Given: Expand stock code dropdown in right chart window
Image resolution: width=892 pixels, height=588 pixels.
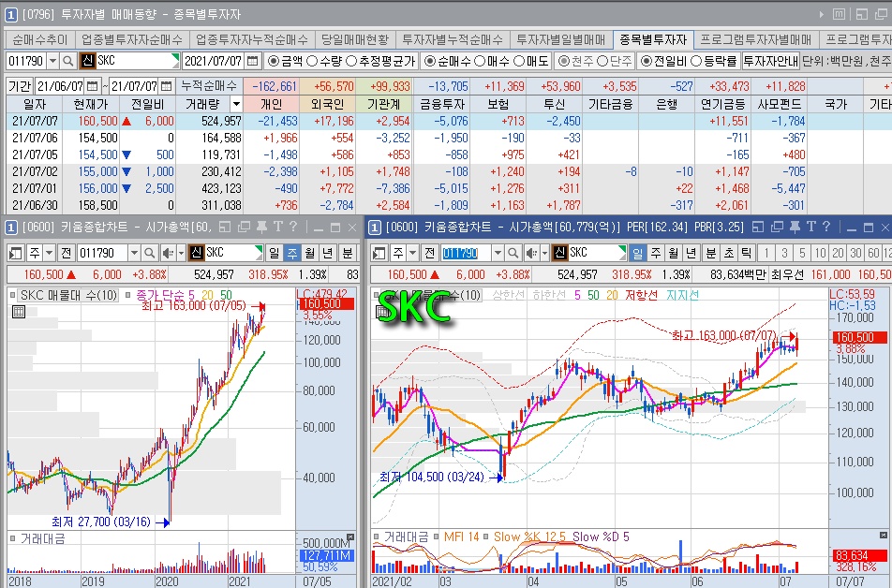Looking at the screenshot, I should (x=498, y=253).
